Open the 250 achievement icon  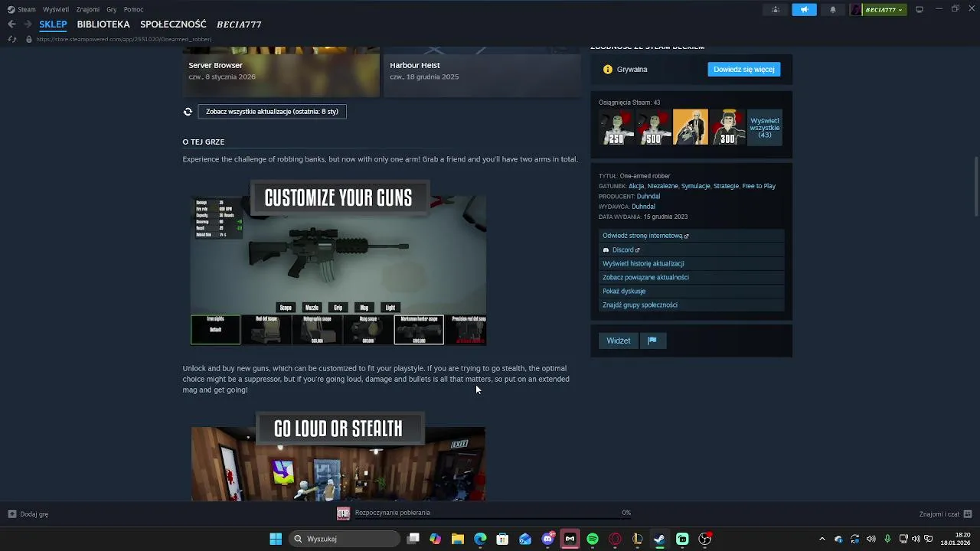616,127
